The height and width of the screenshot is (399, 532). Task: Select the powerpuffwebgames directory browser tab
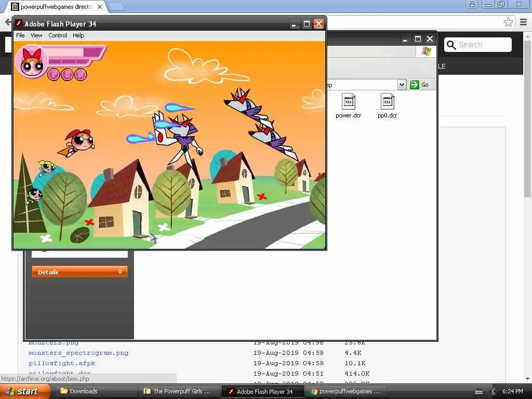pyautogui.click(x=56, y=7)
